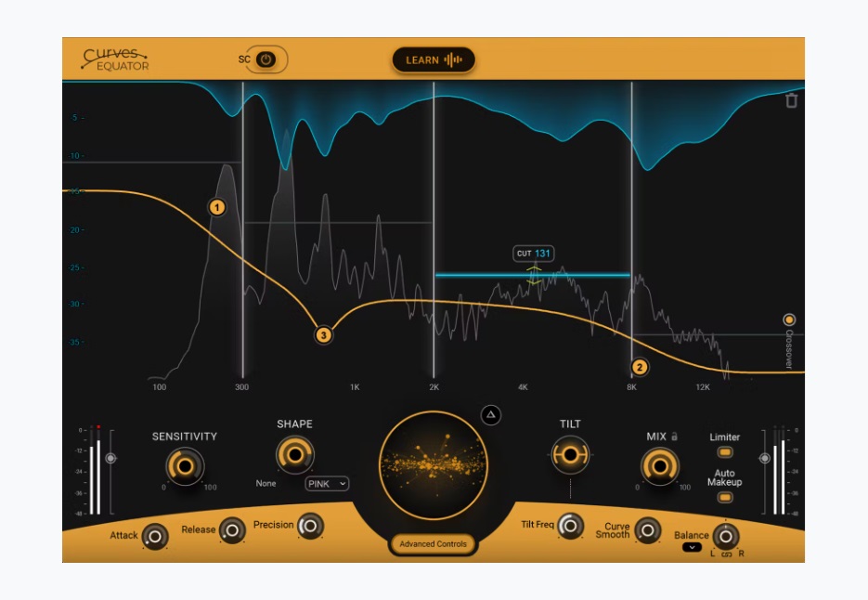This screenshot has height=600, width=868.
Task: Click the down chevron below the blue cut line
Action: [534, 282]
